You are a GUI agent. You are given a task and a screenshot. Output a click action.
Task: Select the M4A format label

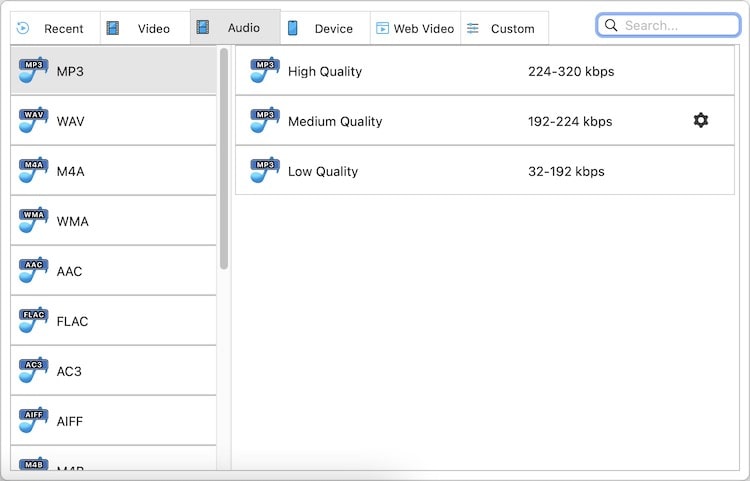(70, 171)
